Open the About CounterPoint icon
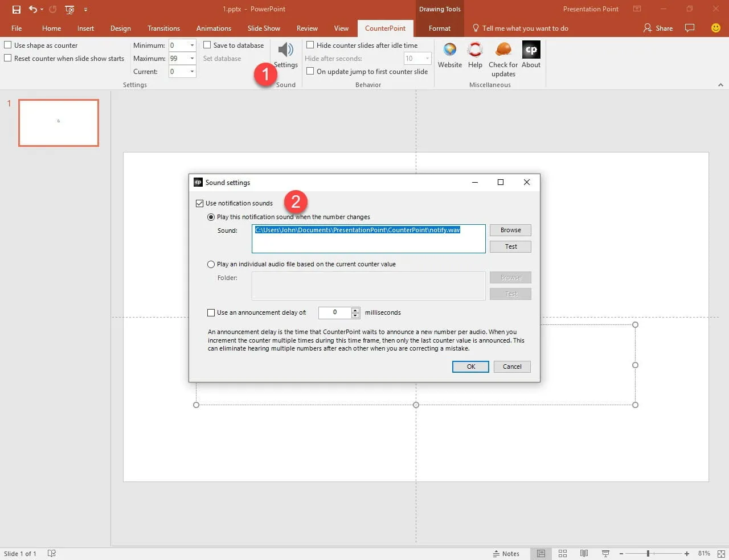729x560 pixels. pyautogui.click(x=531, y=50)
